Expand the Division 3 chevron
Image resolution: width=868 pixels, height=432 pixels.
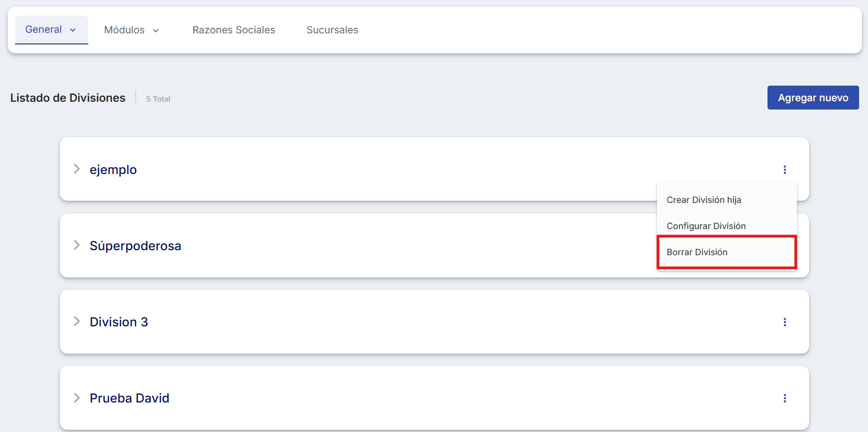click(x=77, y=321)
